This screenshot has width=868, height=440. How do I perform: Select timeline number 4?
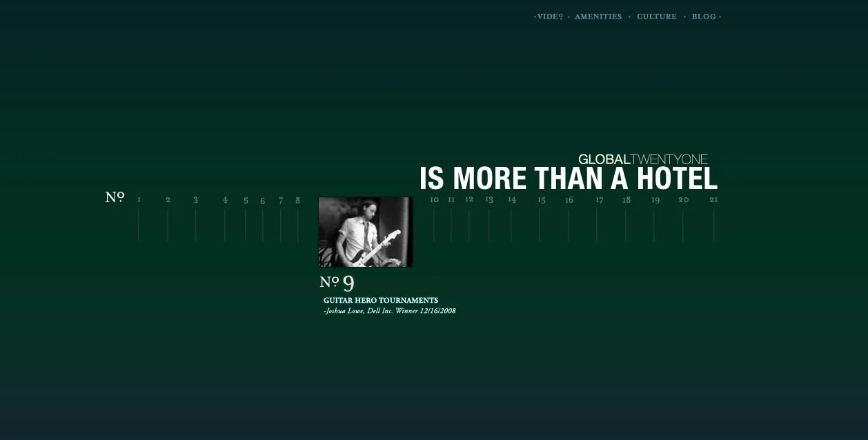(x=225, y=200)
